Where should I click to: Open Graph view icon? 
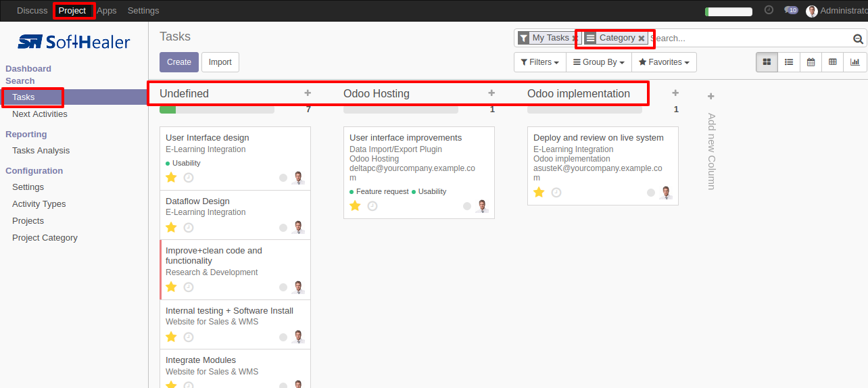pos(855,62)
